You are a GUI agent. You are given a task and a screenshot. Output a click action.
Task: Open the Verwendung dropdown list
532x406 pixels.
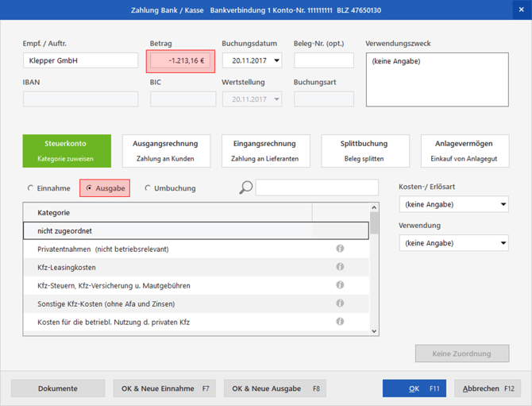[x=503, y=243]
